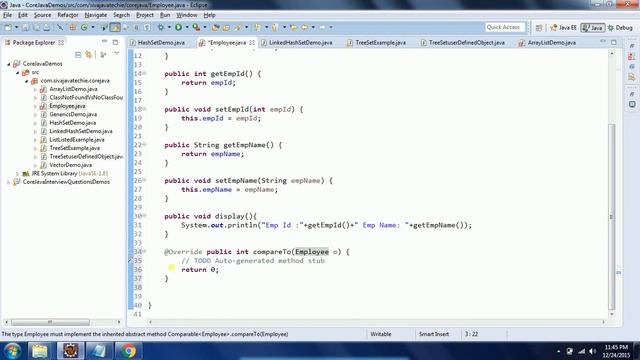The height and width of the screenshot is (360, 640).
Task: Open the Window menu
Action: [187, 15]
